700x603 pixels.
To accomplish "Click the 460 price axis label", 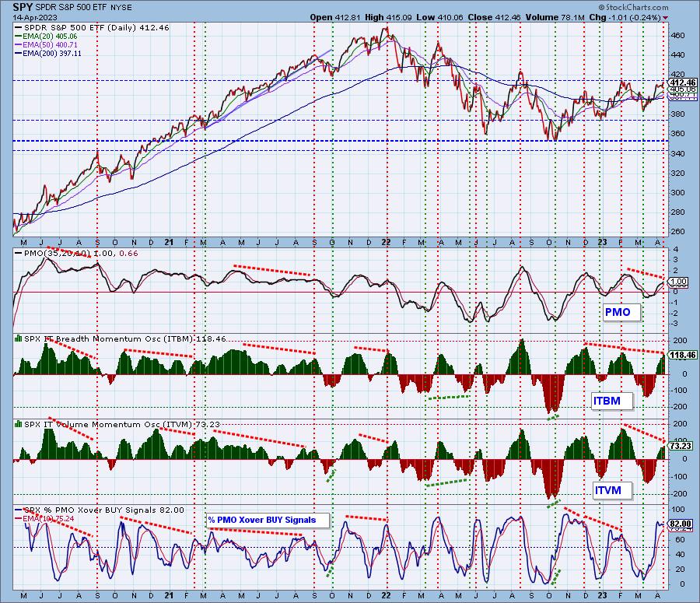I will (677, 35).
